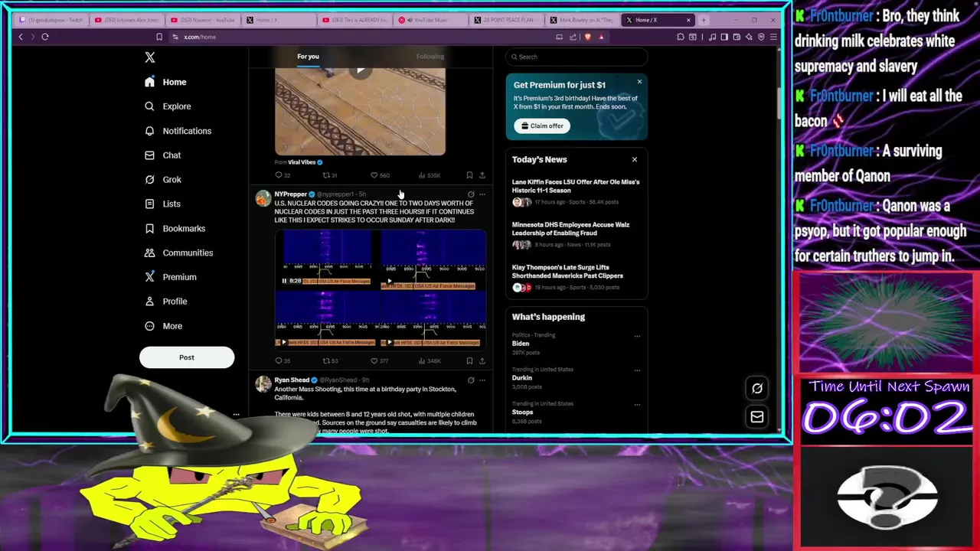Open the Biden trending topic
Image resolution: width=980 pixels, height=551 pixels.
tap(521, 344)
